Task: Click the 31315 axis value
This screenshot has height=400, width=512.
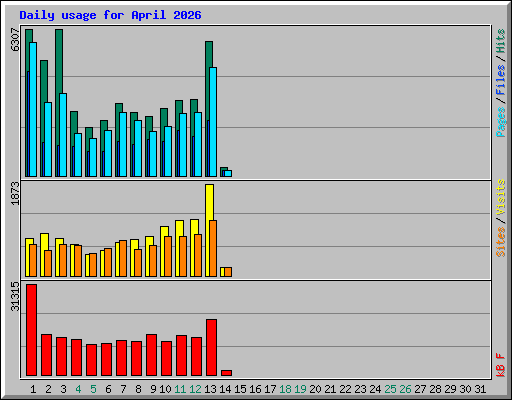Action: pos(15,296)
